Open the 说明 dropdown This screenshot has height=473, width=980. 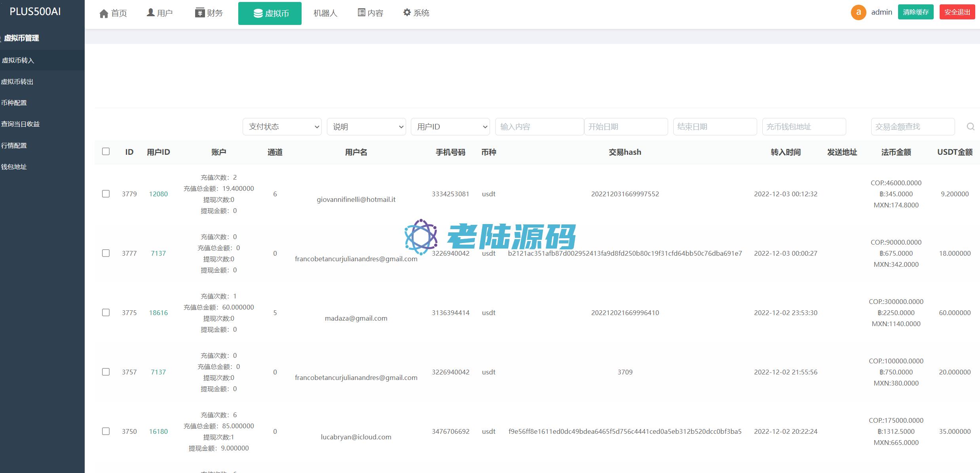(366, 127)
